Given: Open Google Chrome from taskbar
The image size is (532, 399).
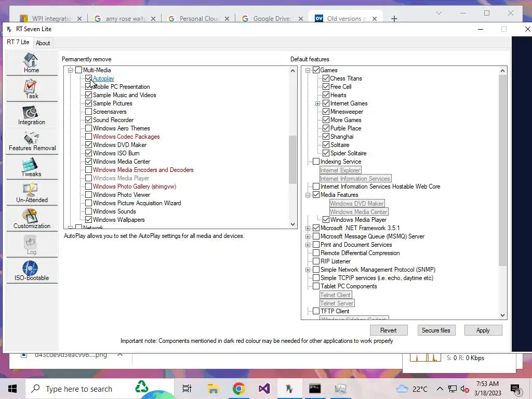Looking at the screenshot, I should pyautogui.click(x=238, y=389).
